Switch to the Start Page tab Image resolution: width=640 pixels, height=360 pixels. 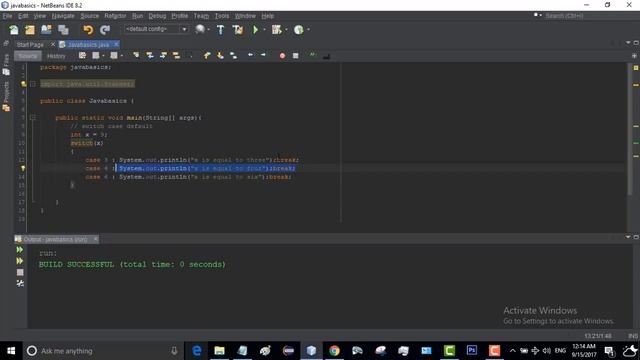[x=30, y=44]
